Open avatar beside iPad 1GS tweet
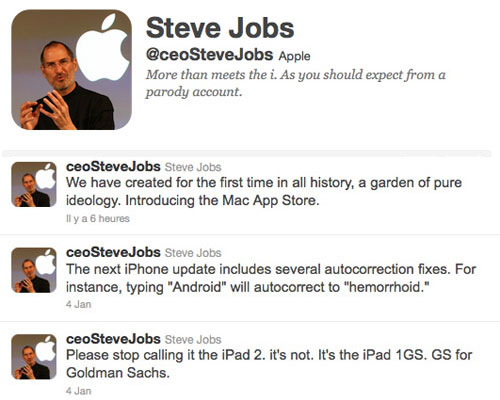The width and height of the screenshot is (500, 400). pyautogui.click(x=34, y=357)
